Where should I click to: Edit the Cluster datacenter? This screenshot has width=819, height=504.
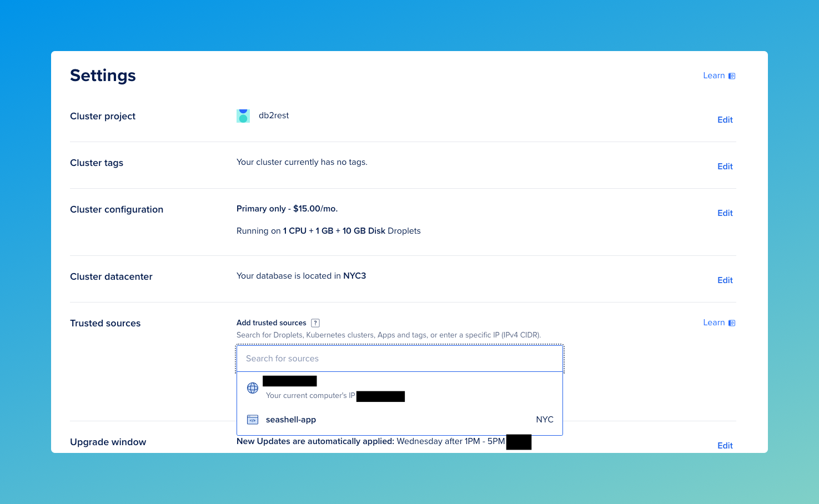point(725,280)
